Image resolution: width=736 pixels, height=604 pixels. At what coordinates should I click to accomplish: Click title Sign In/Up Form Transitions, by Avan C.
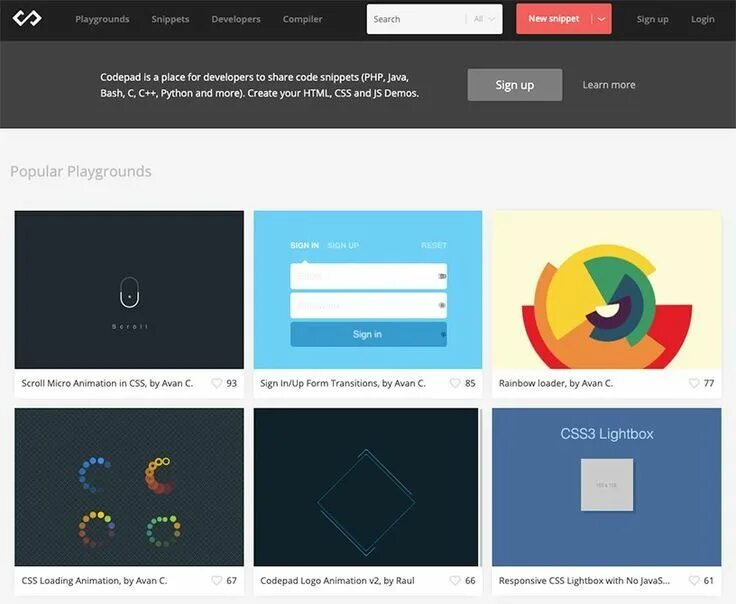(x=343, y=383)
